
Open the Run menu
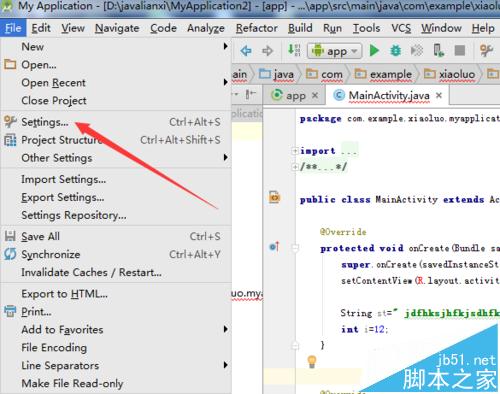pyautogui.click(x=332, y=28)
